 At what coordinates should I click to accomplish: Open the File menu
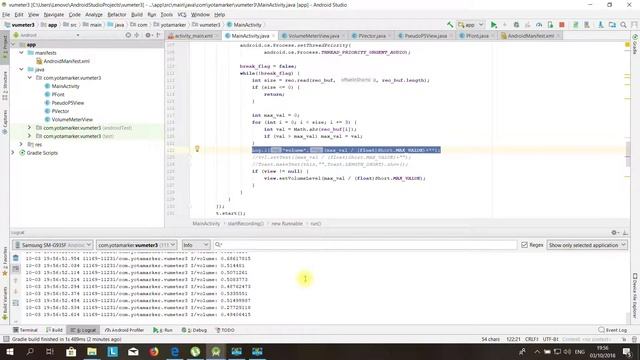[x=6, y=15]
